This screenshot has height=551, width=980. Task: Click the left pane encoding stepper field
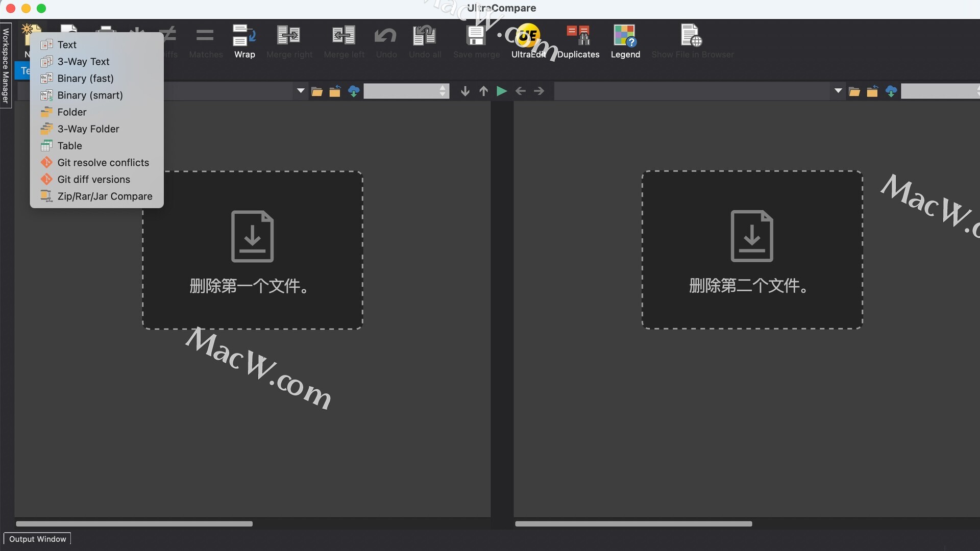[406, 91]
